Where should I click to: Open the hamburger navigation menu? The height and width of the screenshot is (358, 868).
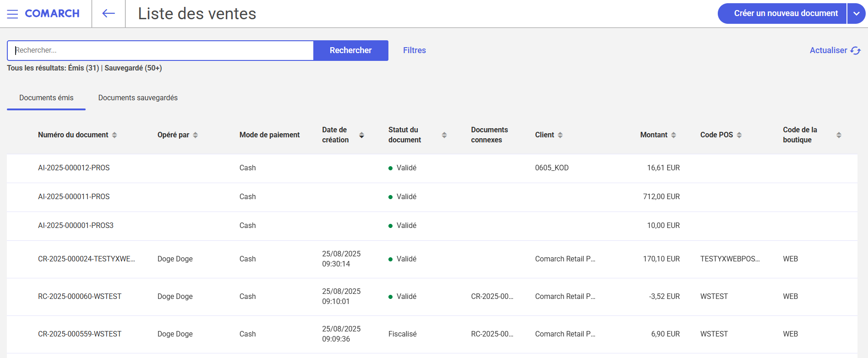click(x=12, y=14)
